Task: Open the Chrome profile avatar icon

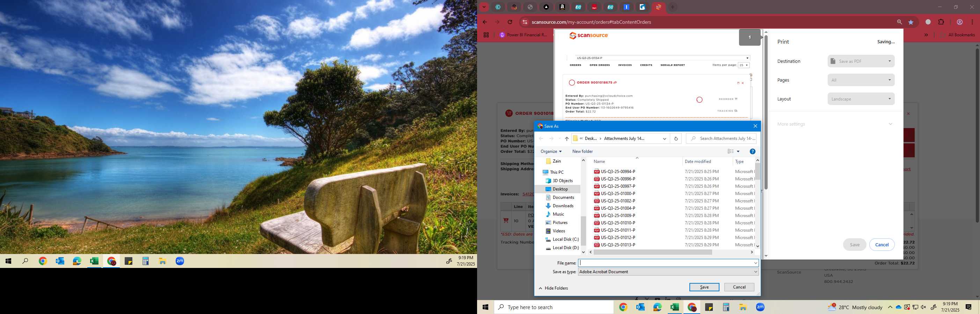Action: click(x=960, y=22)
